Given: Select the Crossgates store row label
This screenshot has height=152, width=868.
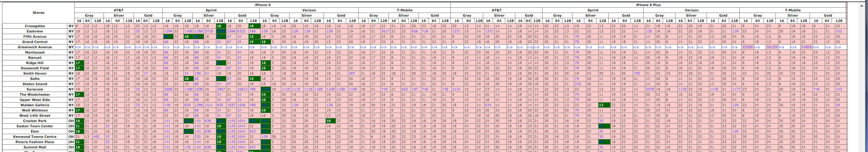Looking at the screenshot, I should 35,26.
